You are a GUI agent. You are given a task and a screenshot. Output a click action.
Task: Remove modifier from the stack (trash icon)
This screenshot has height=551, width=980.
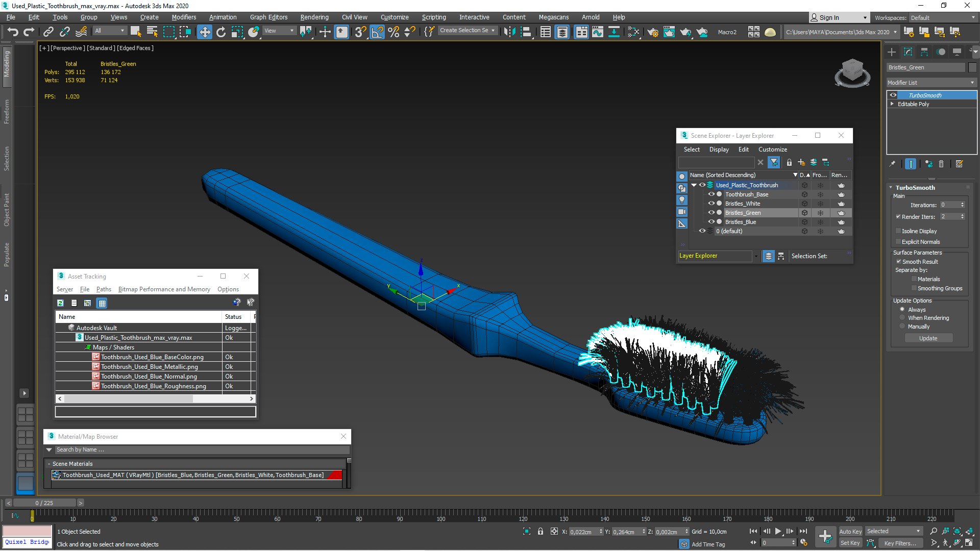point(941,164)
